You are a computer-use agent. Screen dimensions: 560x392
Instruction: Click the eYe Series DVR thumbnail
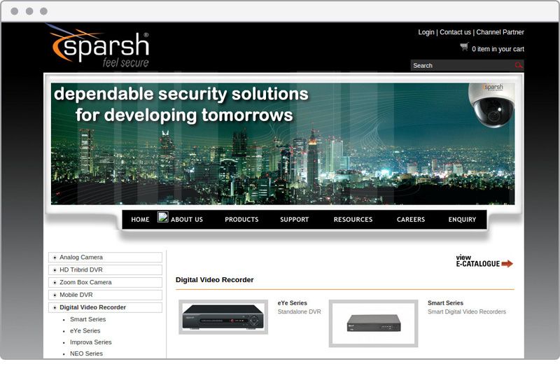tap(223, 317)
